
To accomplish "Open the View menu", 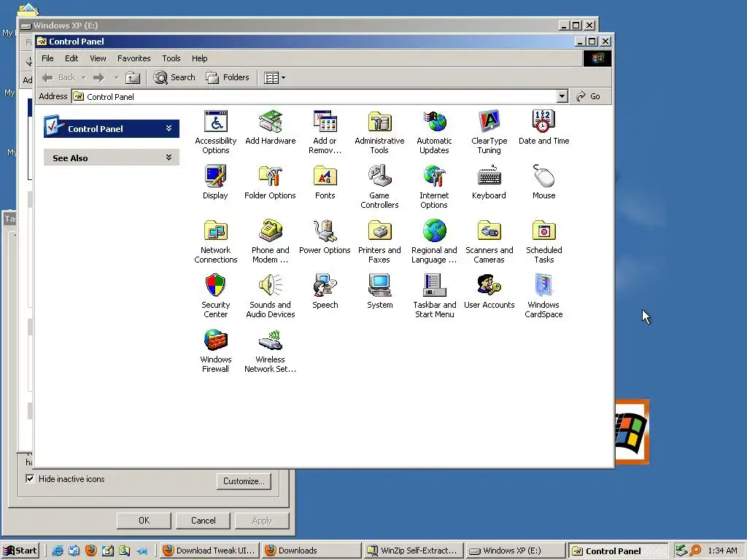I will [x=98, y=58].
